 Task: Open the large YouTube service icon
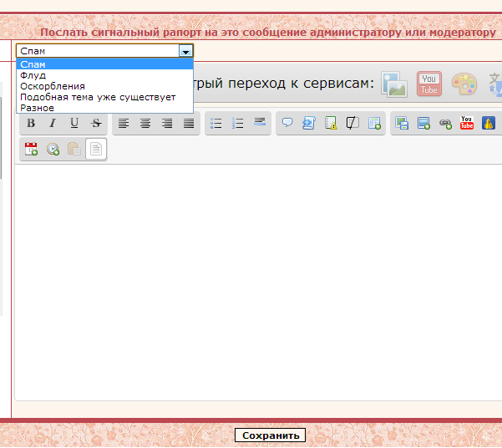(x=429, y=84)
